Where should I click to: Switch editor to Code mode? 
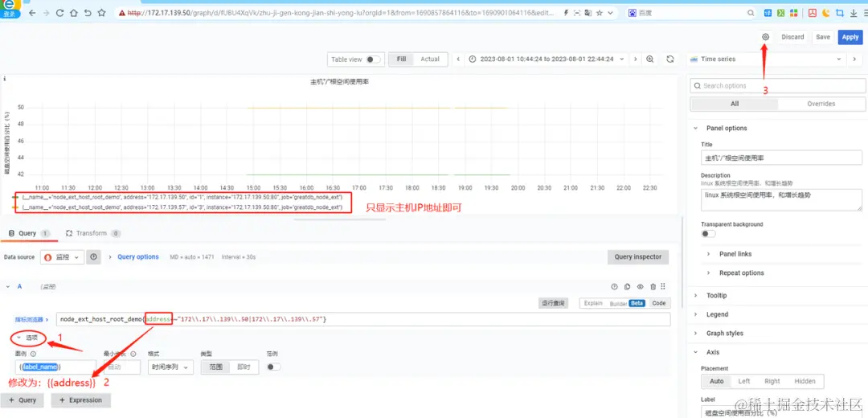pyautogui.click(x=659, y=303)
